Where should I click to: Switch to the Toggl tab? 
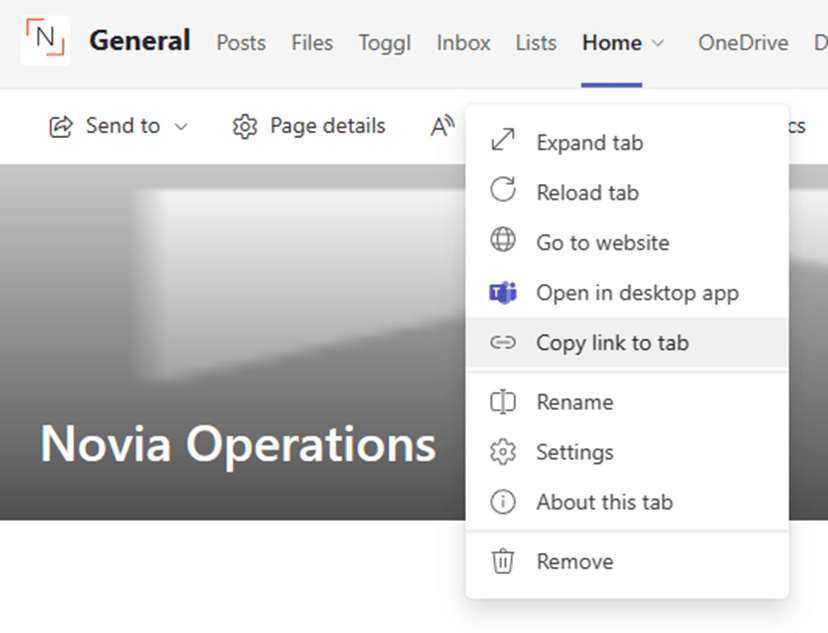point(385,43)
